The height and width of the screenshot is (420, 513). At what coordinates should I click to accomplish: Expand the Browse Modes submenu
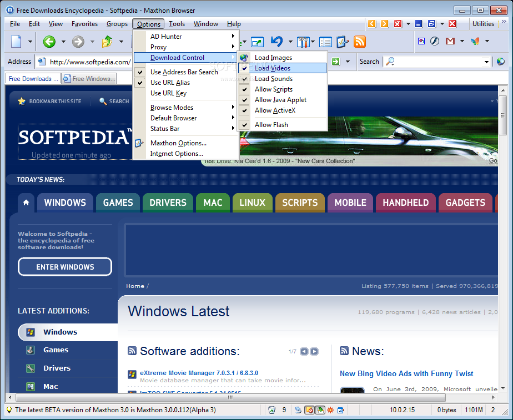(186, 107)
